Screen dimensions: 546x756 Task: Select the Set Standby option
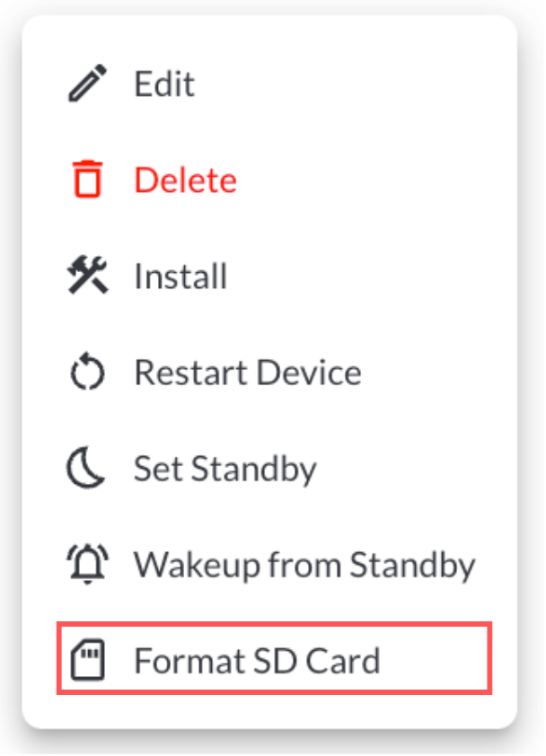(225, 469)
